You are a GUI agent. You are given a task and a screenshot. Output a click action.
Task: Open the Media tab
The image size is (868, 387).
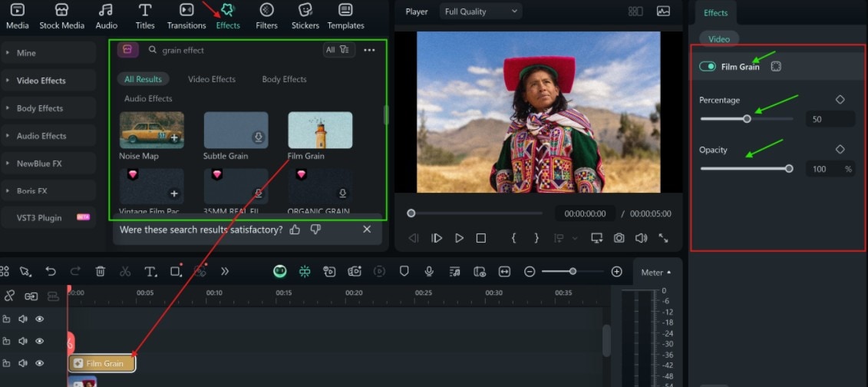(x=17, y=17)
